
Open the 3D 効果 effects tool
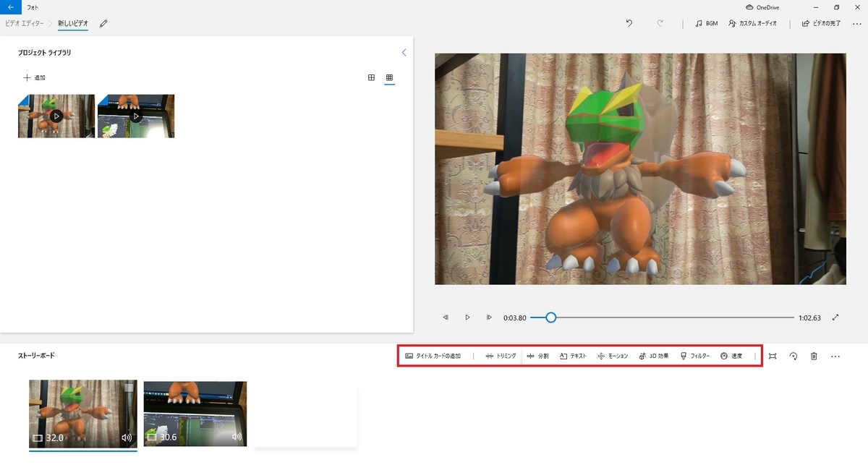(x=654, y=356)
